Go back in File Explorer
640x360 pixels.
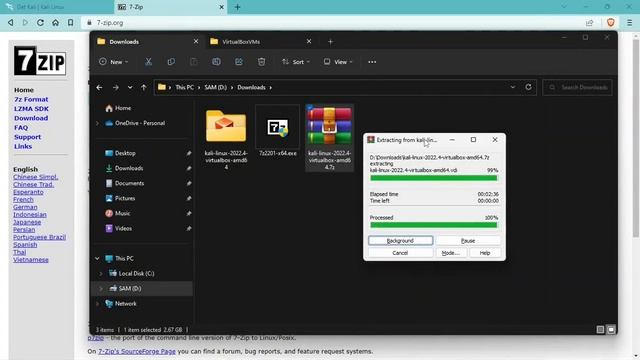tap(99, 87)
